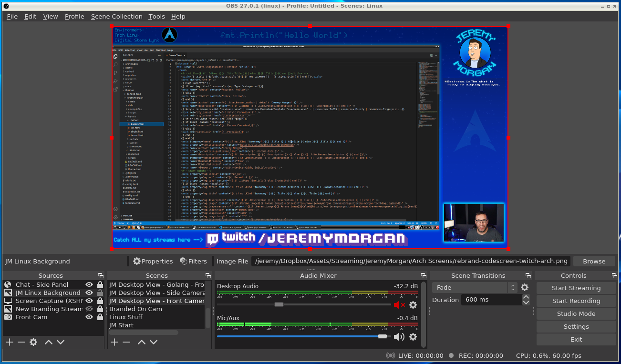The image size is (621, 364).
Task: Open source properties gear in Sources panel
Action: point(33,342)
